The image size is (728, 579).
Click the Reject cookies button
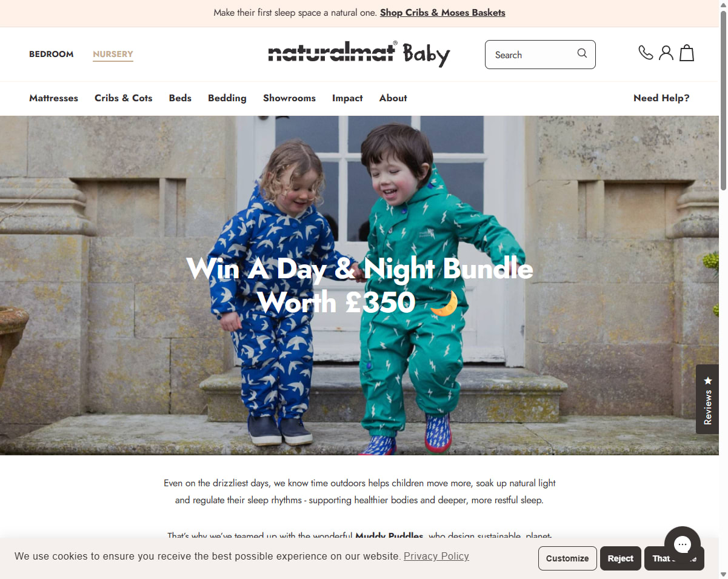(x=621, y=558)
